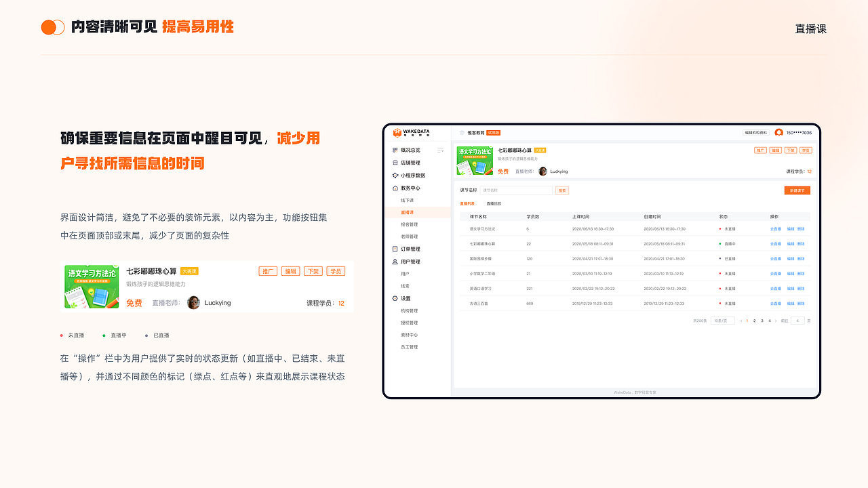
Task: Click the 惟客教育 organization cap icon
Action: (x=462, y=133)
